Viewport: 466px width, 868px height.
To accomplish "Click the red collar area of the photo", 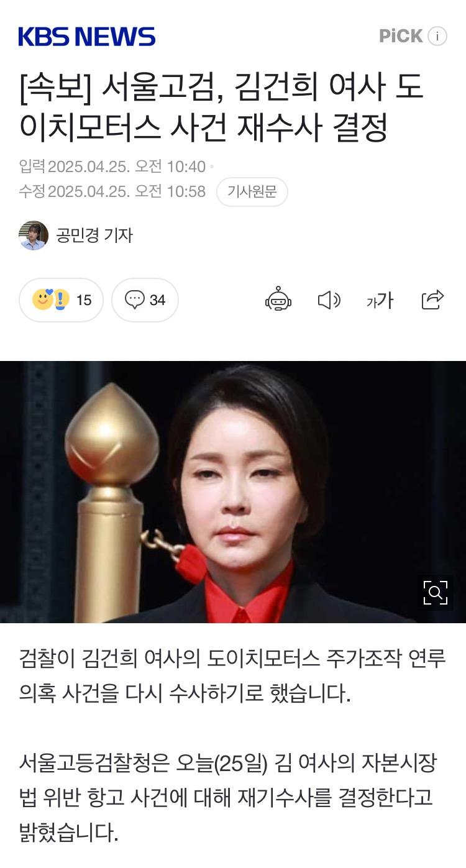I will pyautogui.click(x=249, y=596).
